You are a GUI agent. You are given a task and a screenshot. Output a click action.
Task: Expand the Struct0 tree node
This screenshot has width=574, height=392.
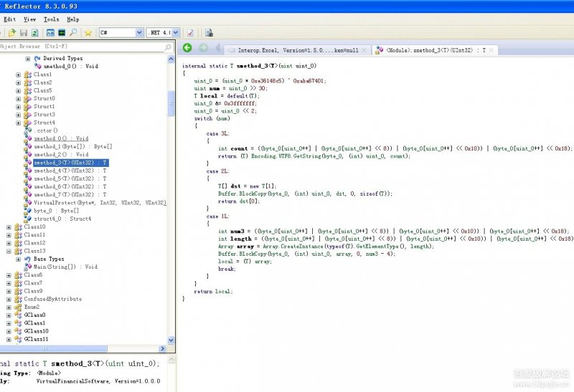coord(19,99)
